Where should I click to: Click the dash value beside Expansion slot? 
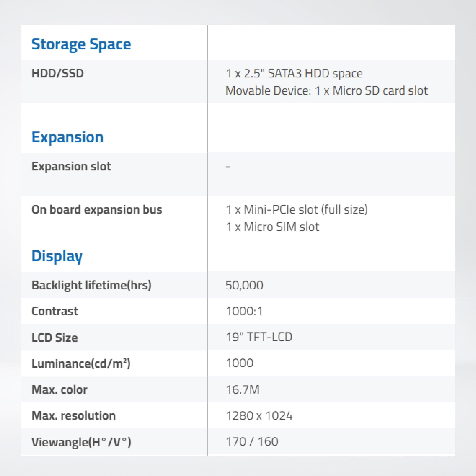228,167
